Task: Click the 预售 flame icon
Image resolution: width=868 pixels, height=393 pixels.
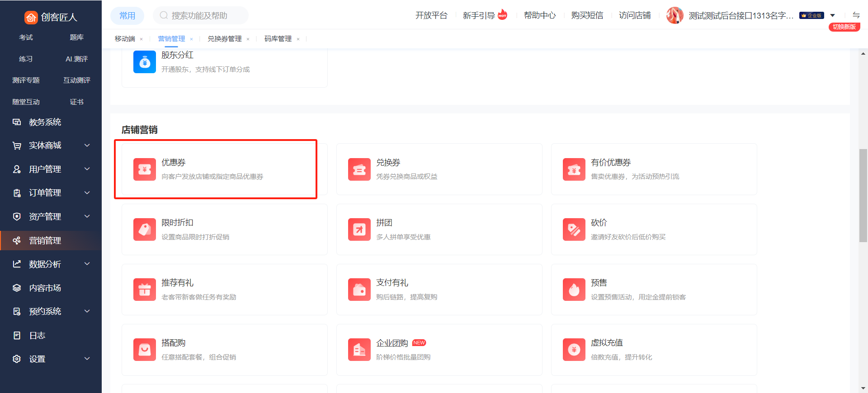Action: (574, 290)
